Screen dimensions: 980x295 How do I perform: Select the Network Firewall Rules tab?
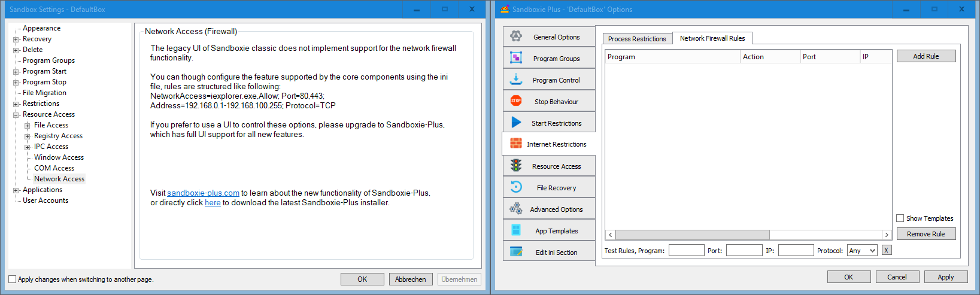click(x=712, y=38)
